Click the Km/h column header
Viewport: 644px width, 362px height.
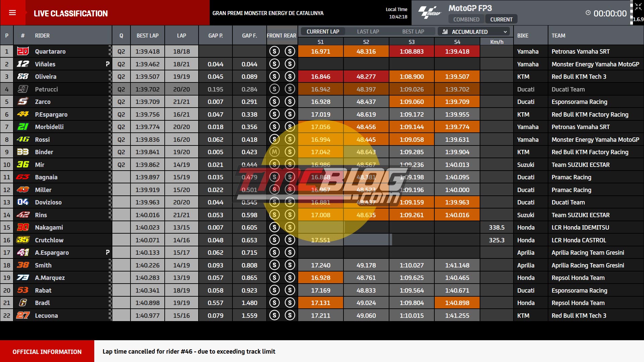[x=497, y=42]
